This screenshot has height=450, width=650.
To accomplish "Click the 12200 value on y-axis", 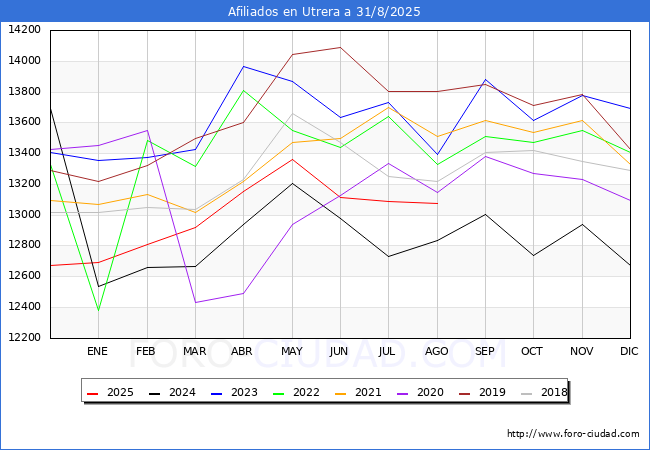I will 24,338.
